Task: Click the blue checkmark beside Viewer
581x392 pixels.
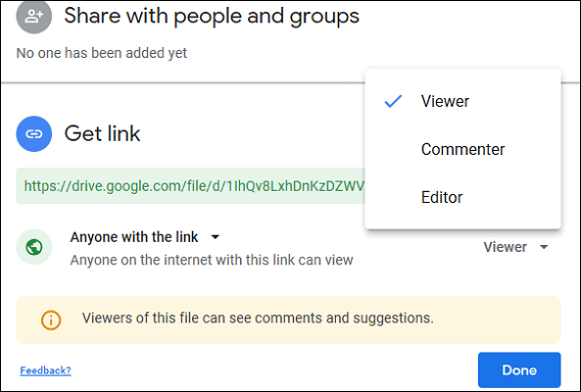Action: click(393, 101)
